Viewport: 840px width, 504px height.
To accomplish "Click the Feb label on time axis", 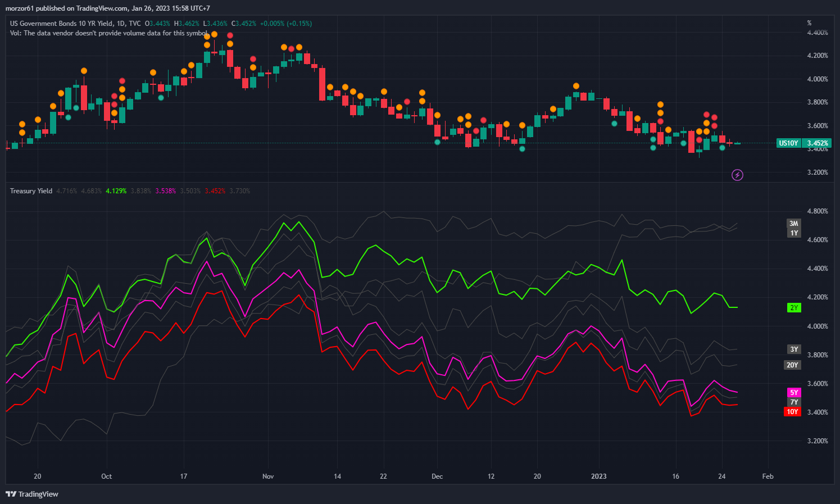I will point(768,476).
